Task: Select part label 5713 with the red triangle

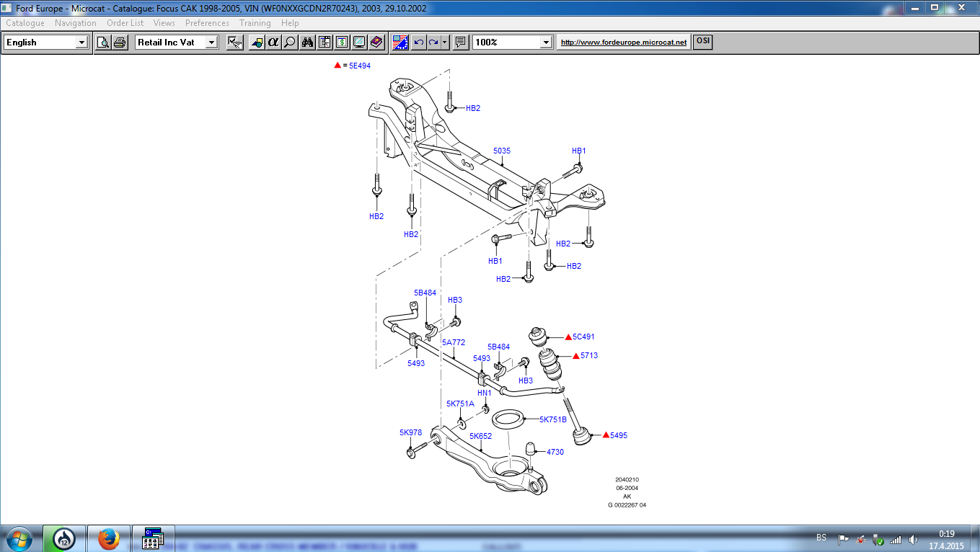Action: 589,355
